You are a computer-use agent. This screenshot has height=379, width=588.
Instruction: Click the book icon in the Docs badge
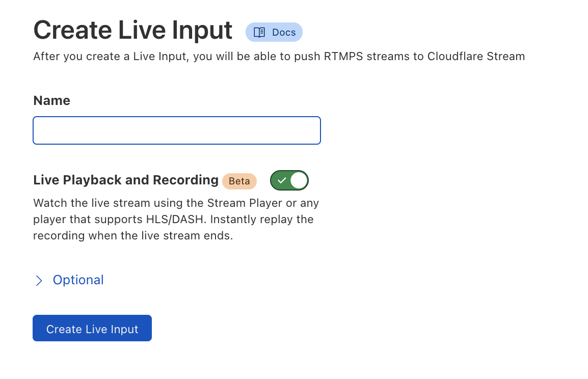258,32
